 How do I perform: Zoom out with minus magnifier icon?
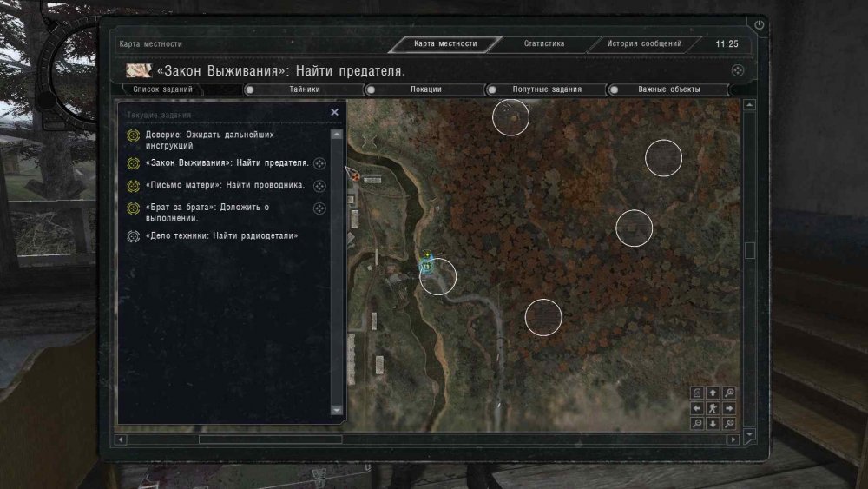(697, 424)
